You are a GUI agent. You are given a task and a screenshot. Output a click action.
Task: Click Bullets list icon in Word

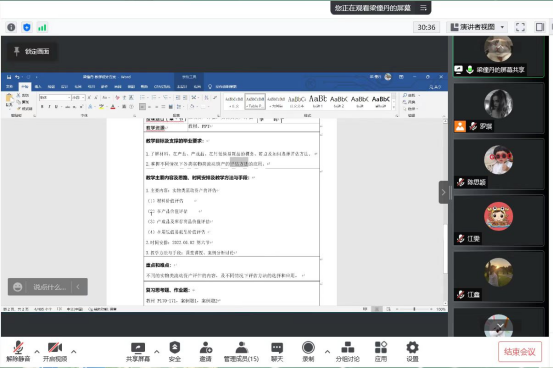[x=143, y=97]
